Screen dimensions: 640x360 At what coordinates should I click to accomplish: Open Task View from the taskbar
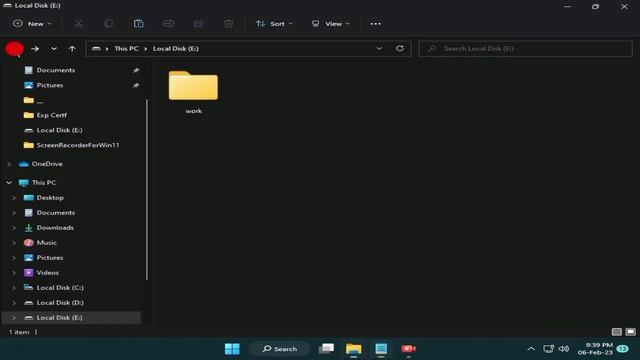click(x=327, y=349)
